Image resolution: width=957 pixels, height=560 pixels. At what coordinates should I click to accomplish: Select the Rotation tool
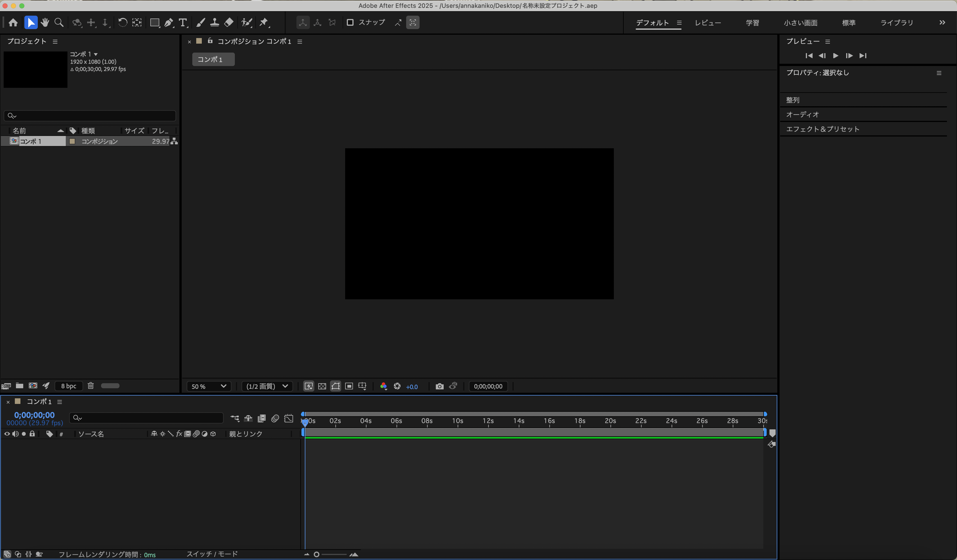122,23
